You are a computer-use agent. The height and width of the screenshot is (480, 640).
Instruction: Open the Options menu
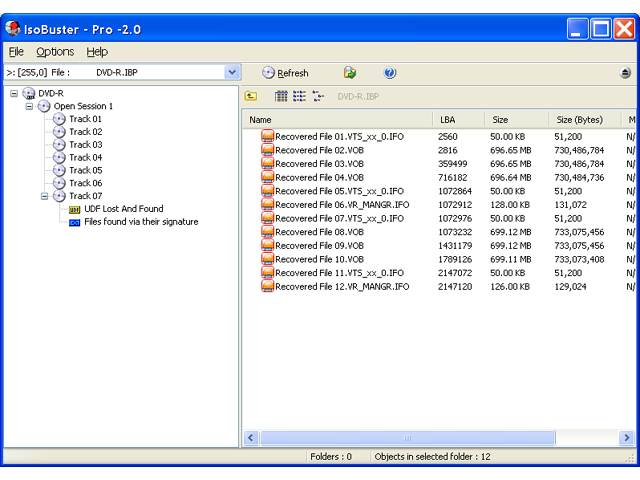pyautogui.click(x=55, y=52)
